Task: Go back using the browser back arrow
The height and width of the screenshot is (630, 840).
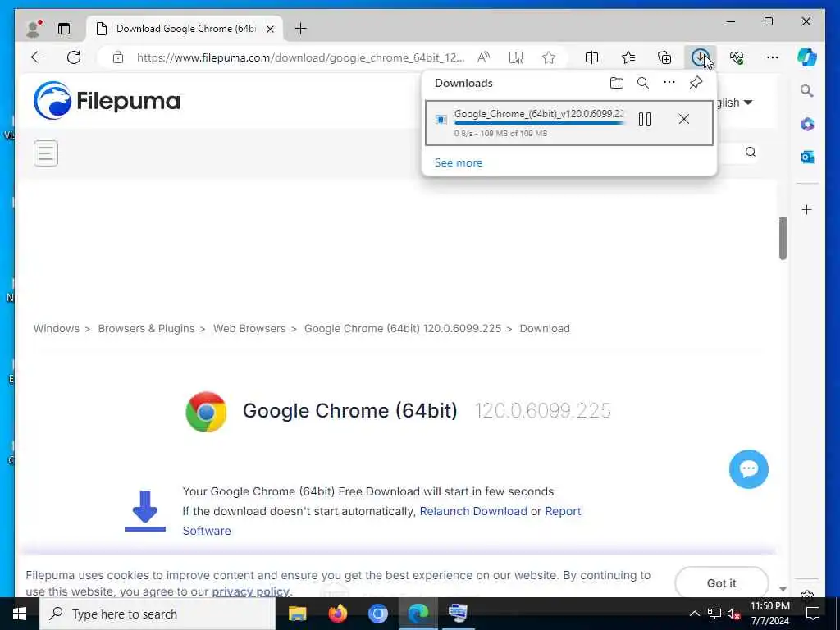Action: pos(38,57)
